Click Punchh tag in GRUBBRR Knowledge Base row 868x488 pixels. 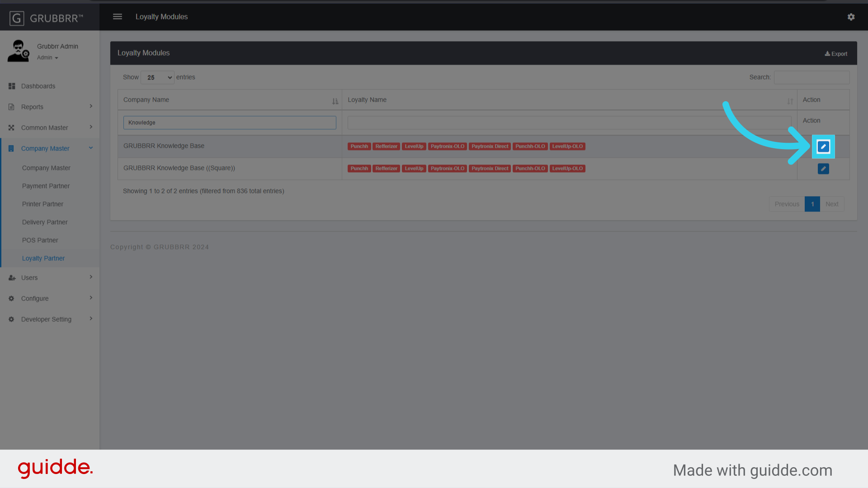coord(359,146)
